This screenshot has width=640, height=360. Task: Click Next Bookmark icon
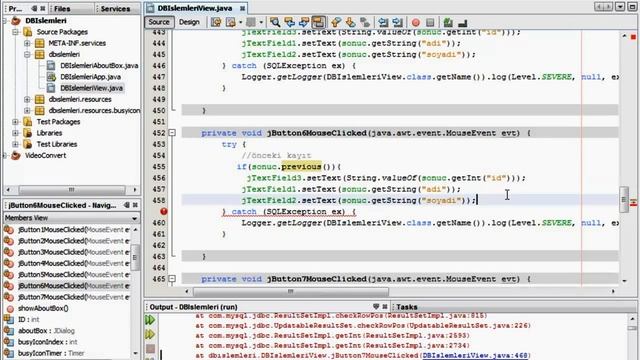tap(350, 22)
